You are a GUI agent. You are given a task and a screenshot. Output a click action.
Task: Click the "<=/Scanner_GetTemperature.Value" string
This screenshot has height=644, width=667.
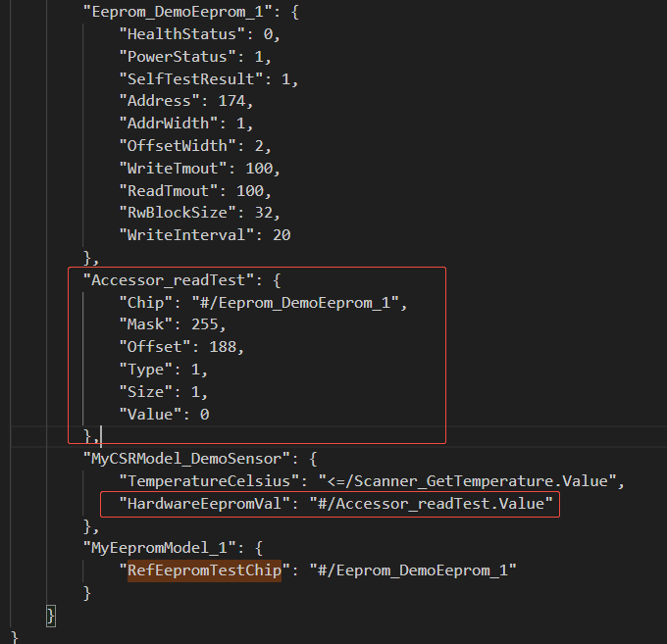[470, 480]
